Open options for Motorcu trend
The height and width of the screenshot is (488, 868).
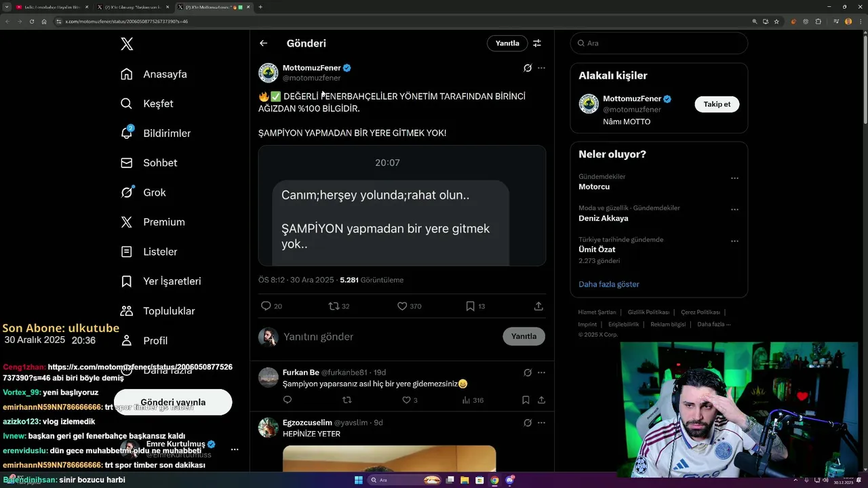coord(734,178)
